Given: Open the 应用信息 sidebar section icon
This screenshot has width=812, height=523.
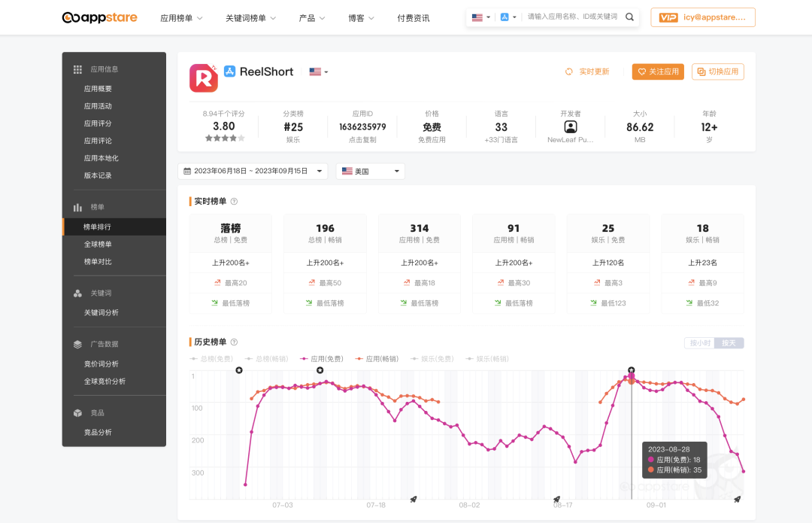Looking at the screenshot, I should tap(78, 68).
